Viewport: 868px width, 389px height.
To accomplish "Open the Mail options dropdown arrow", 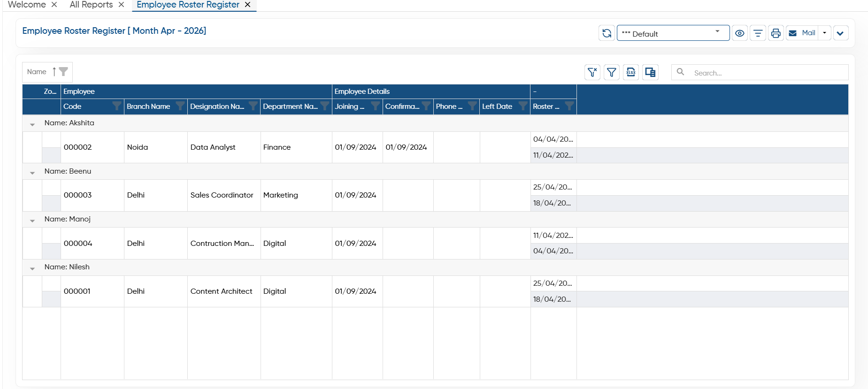I will point(825,33).
